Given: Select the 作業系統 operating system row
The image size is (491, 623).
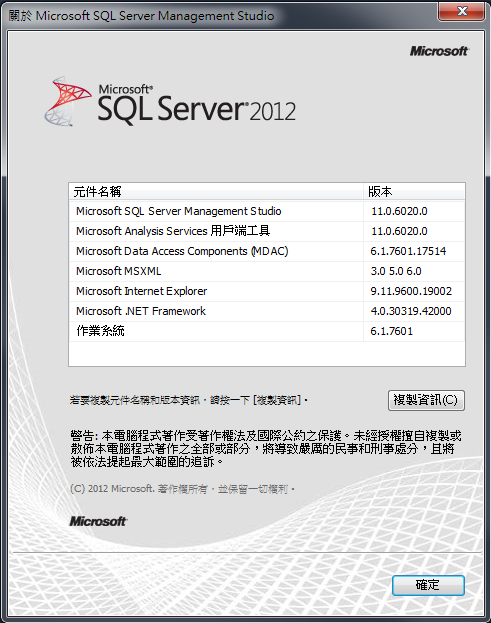Looking at the screenshot, I should [267, 331].
